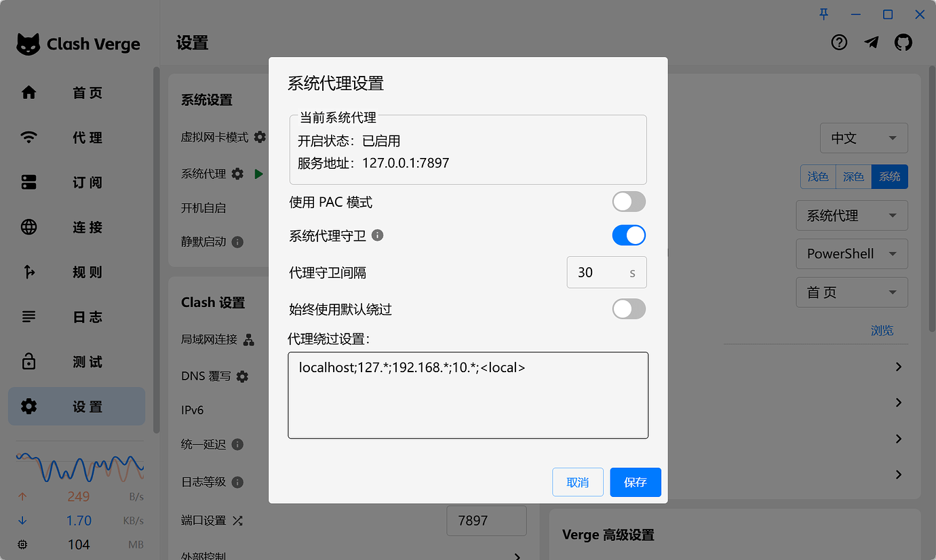Viewport: 936px width, 560px height.
Task: Click the 代理绕过设置 text area
Action: click(x=468, y=395)
